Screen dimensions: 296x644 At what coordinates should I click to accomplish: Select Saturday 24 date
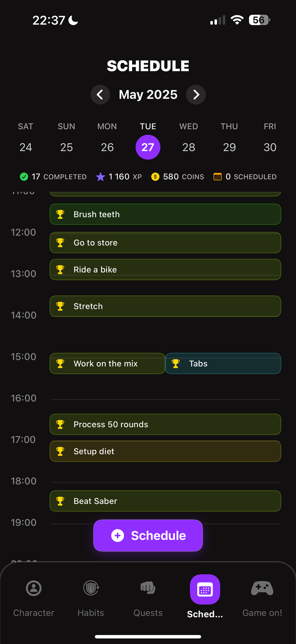(x=26, y=147)
